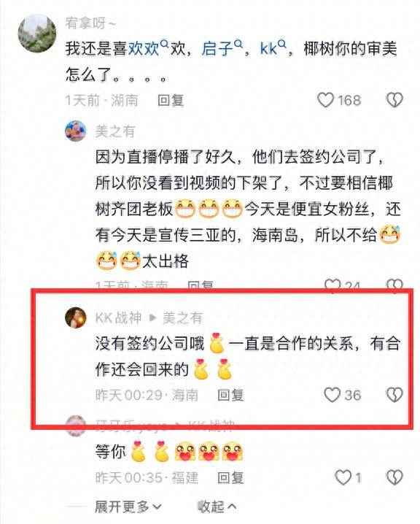Like the top comment with 168 likes

[x=325, y=100]
